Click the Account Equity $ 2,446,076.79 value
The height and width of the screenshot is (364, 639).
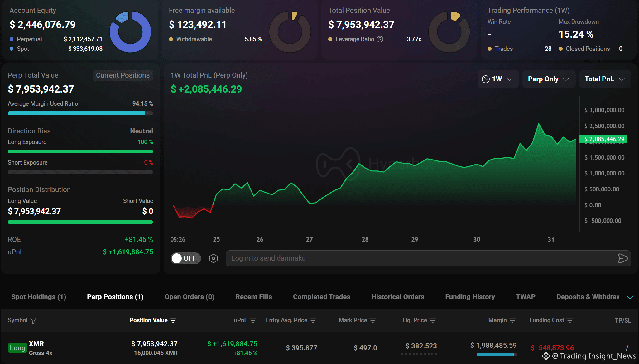[x=43, y=25]
